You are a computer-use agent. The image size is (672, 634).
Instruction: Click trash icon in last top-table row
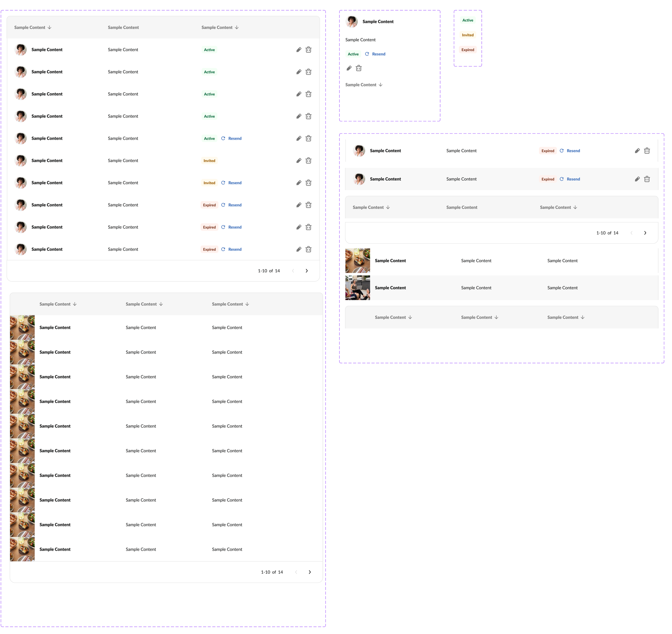308,249
